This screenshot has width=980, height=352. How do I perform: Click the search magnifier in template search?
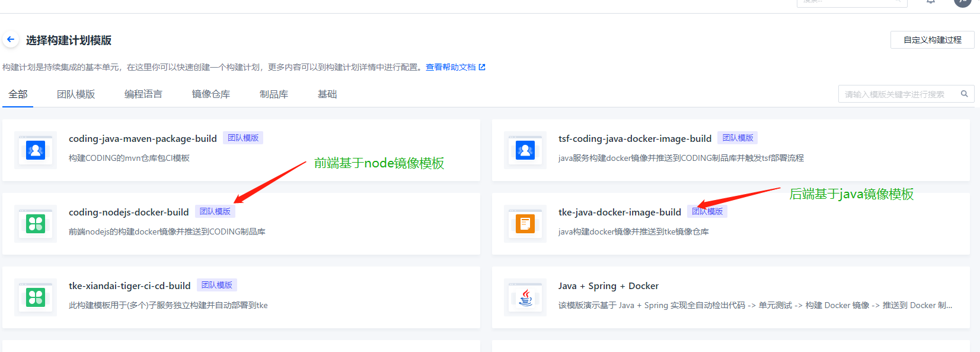[965, 94]
